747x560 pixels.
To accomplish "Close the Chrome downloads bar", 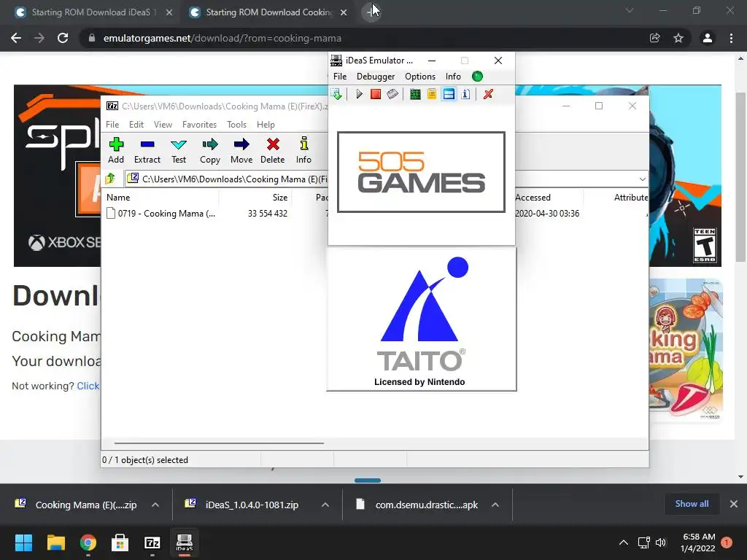I will pyautogui.click(x=734, y=504).
